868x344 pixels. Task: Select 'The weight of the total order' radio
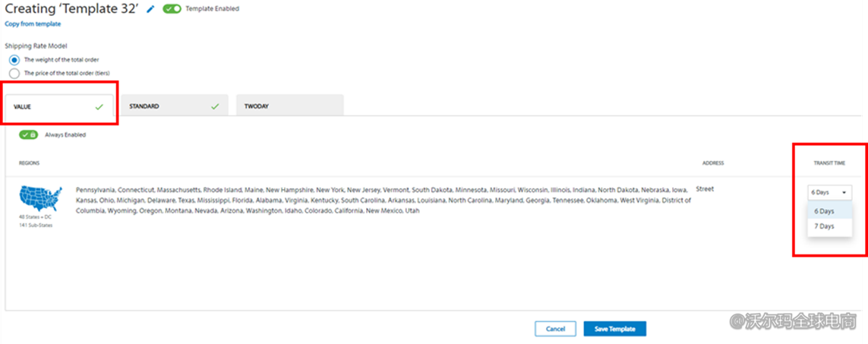14,59
